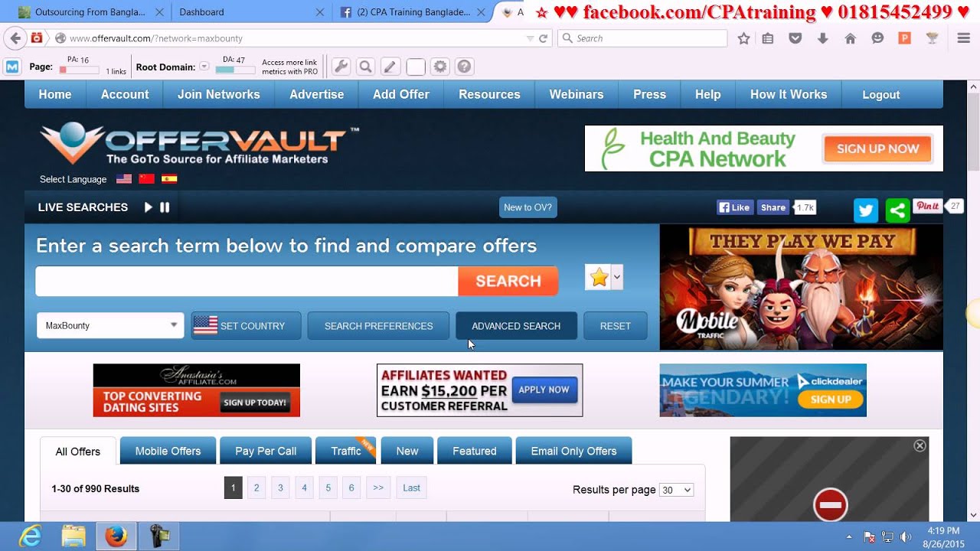Image resolution: width=980 pixels, height=551 pixels.
Task: Go to the browser Home icon
Action: tap(850, 38)
